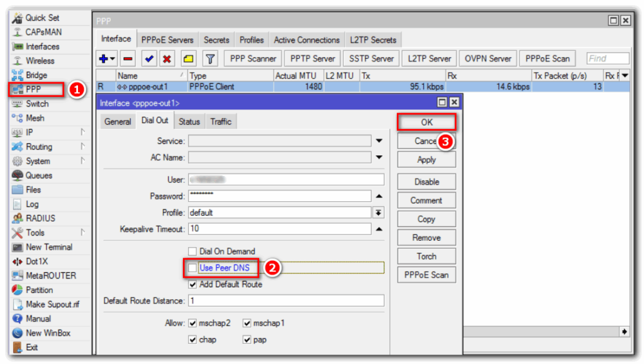Image resolution: width=644 pixels, height=364 pixels.
Task: Toggle the Dial On Demand checkbox
Action: click(193, 251)
